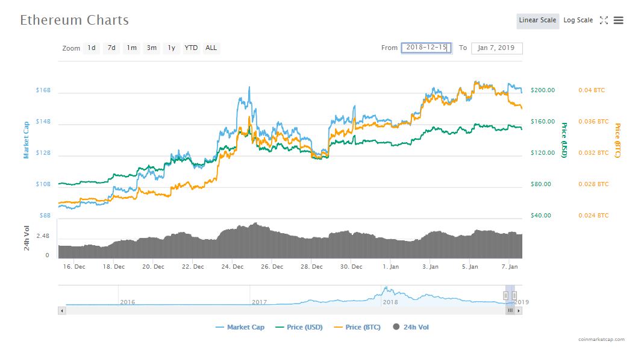644x359 pixels.
Task: Click the Ethereum Charts heading
Action: [74, 20]
